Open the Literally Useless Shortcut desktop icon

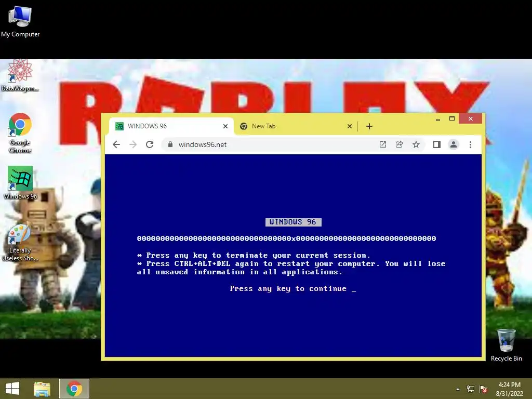20,243
